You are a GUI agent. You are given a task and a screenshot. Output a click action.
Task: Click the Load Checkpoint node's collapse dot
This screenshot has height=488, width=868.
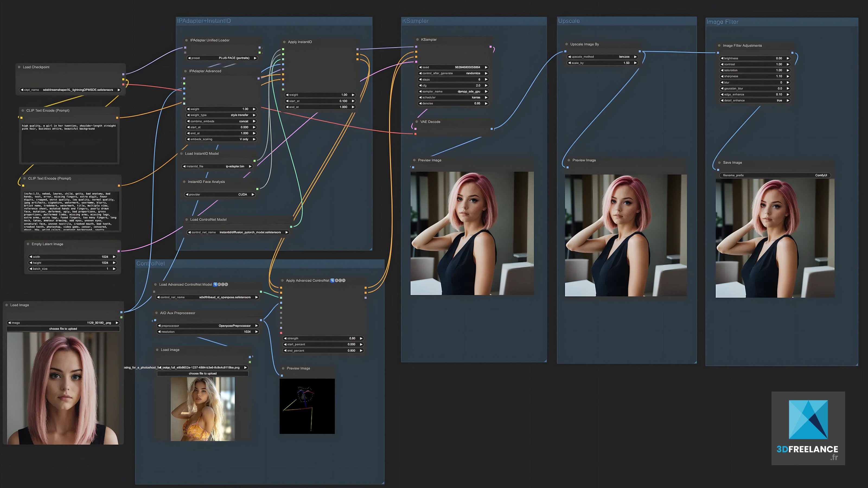pyautogui.click(x=19, y=67)
